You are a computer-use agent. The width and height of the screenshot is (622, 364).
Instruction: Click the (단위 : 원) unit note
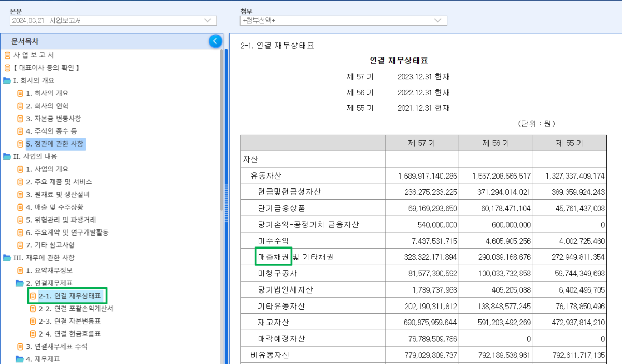tap(536, 124)
